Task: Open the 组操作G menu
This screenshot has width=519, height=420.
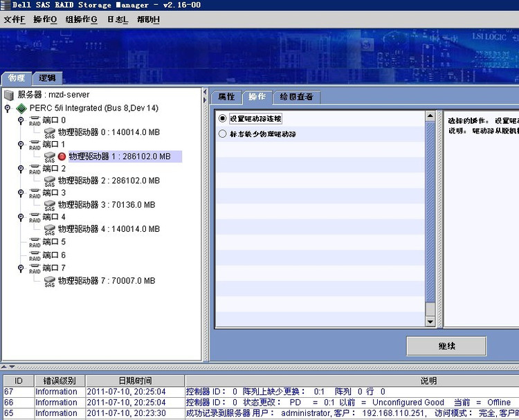Action: point(82,19)
